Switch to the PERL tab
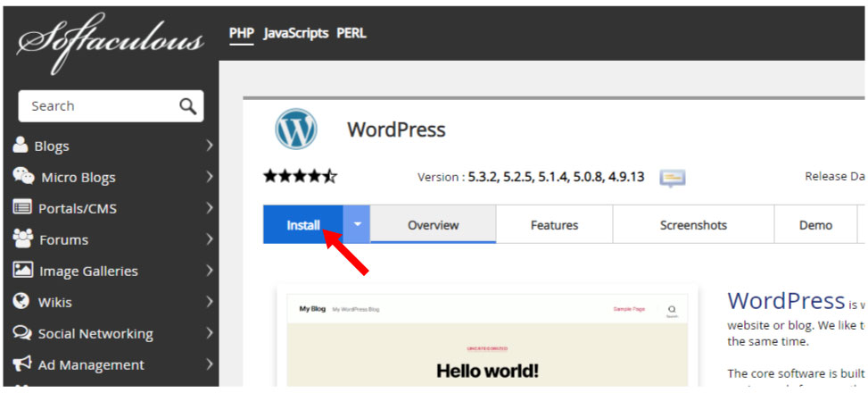Screen dimensions: 868x393 pyautogui.click(x=351, y=33)
